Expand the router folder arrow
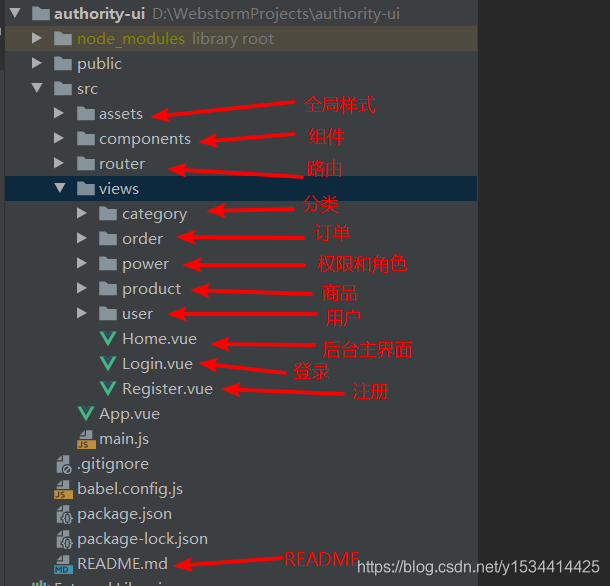The width and height of the screenshot is (610, 586). point(59,163)
